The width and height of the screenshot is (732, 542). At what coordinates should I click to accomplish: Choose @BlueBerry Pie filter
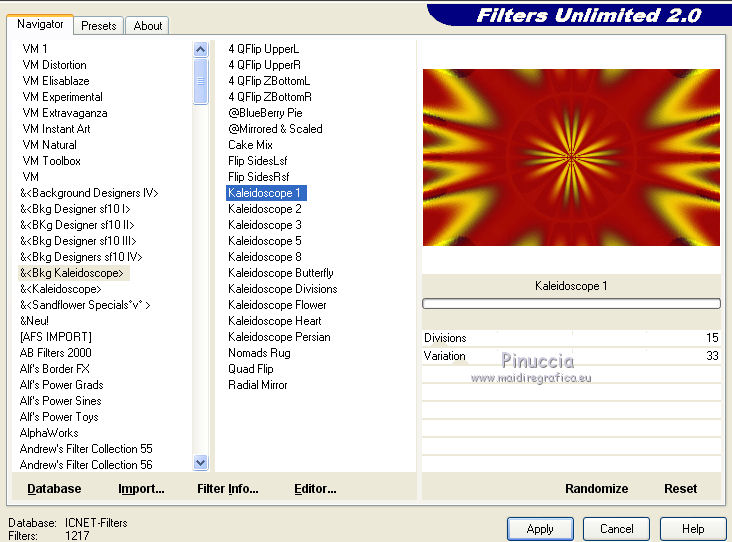pos(265,113)
